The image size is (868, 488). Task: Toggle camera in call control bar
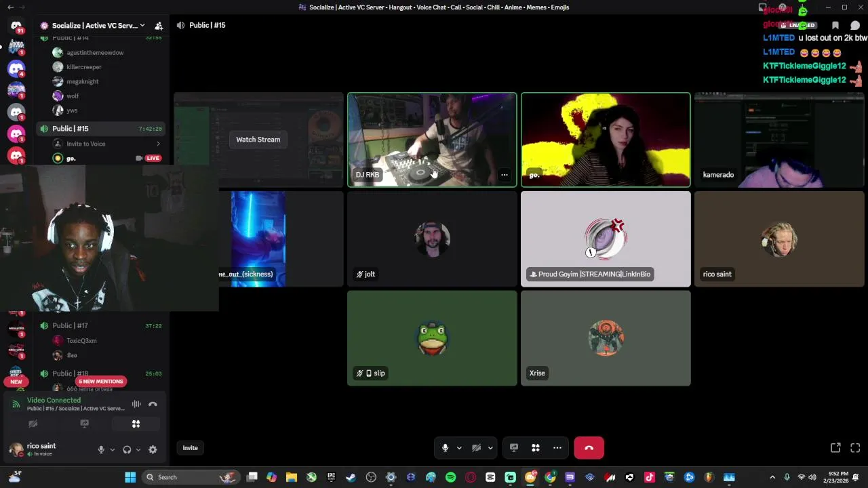click(476, 447)
